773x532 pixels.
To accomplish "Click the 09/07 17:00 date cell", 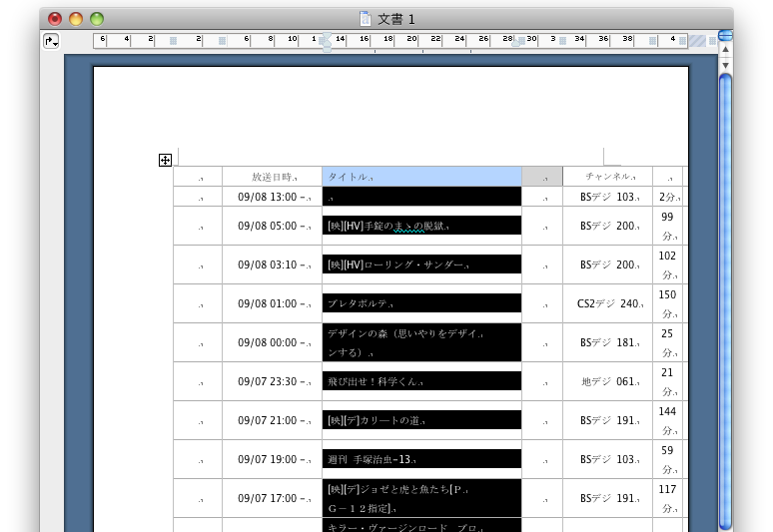I will 272,498.
